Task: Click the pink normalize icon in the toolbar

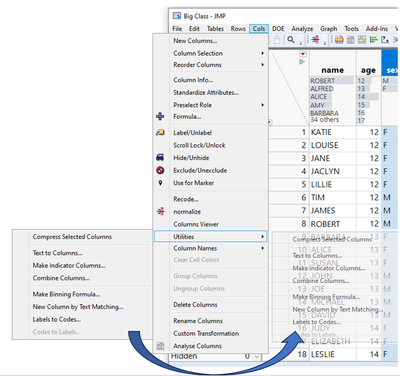Action: tap(315, 40)
